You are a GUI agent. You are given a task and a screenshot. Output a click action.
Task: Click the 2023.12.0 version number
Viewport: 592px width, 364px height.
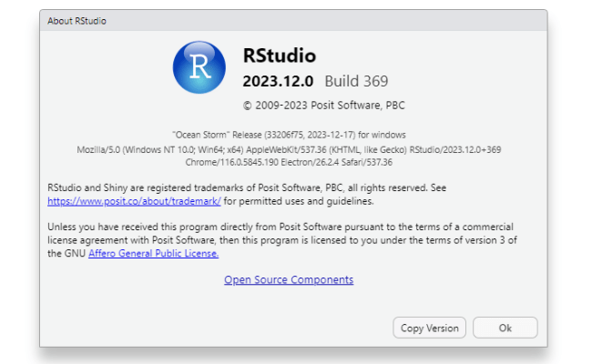pos(278,81)
